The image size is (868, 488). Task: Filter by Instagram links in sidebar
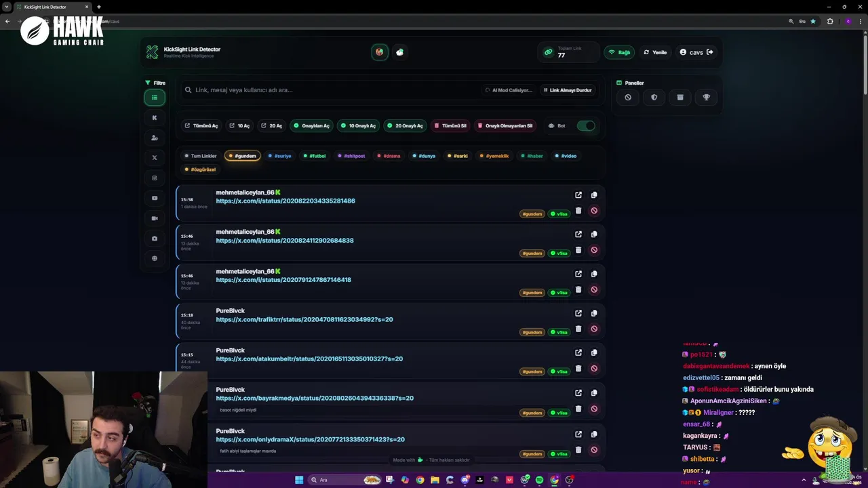coord(155,178)
